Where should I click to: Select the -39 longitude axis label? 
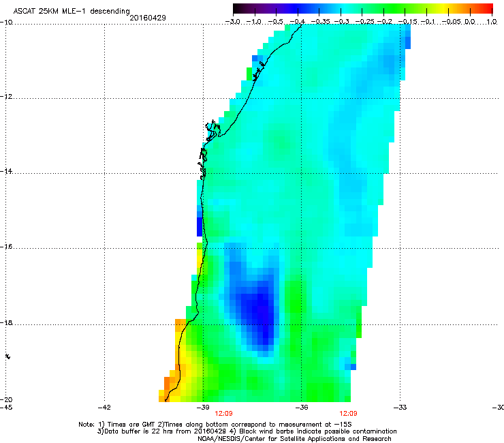(x=203, y=408)
